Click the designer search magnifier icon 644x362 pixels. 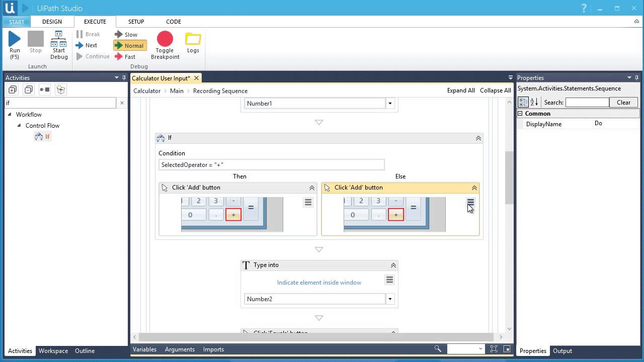(438, 349)
